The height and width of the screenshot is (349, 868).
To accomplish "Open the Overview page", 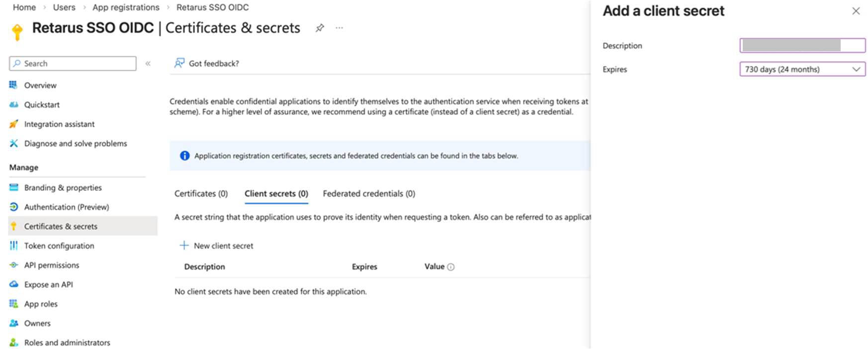I will pyautogui.click(x=40, y=86).
